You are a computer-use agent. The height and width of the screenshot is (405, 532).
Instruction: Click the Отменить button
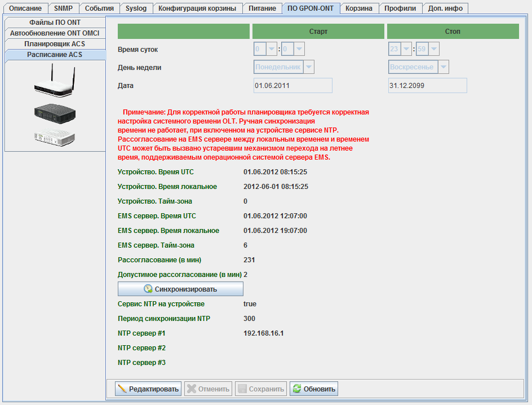(209, 389)
